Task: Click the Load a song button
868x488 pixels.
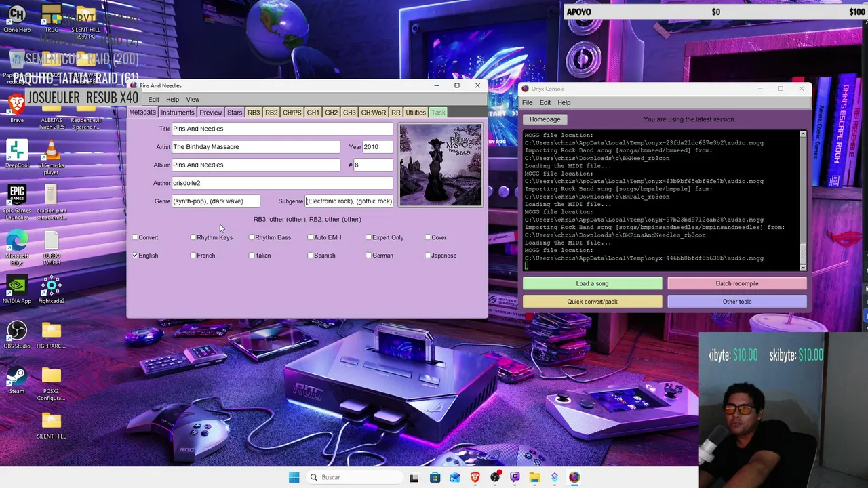Action: 592,283
